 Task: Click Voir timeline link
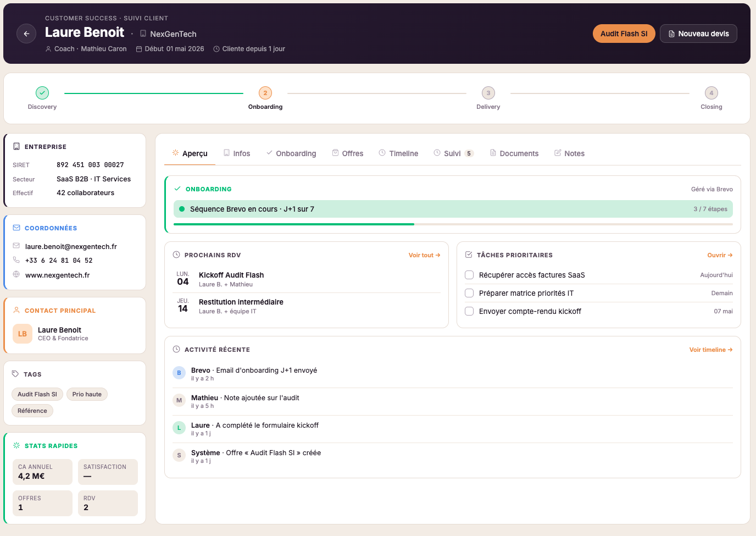click(711, 350)
